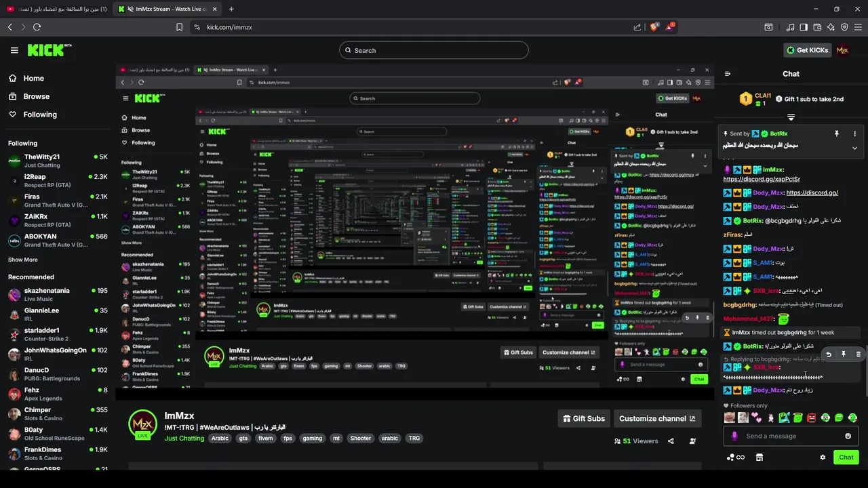The height and width of the screenshot is (488, 868).
Task: Reply to the hovered chat message
Action: tap(829, 354)
